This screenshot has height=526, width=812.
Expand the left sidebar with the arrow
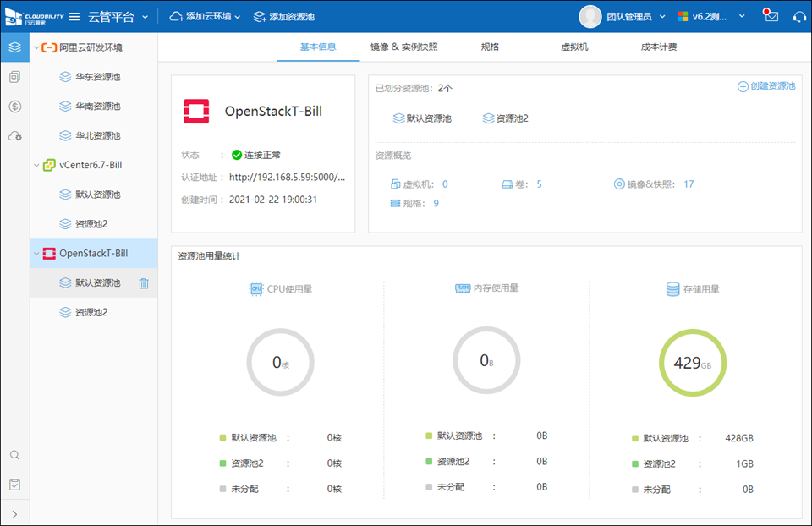[14, 513]
